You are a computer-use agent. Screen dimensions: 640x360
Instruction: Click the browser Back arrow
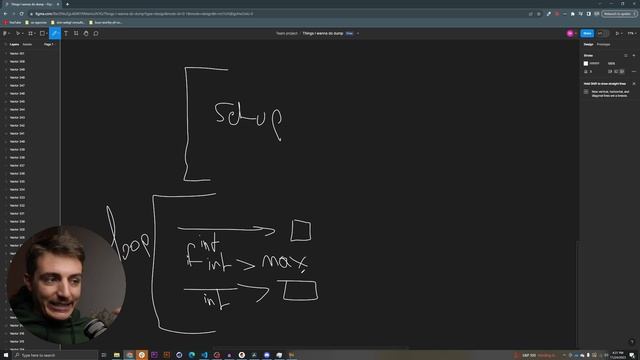coord(5,14)
